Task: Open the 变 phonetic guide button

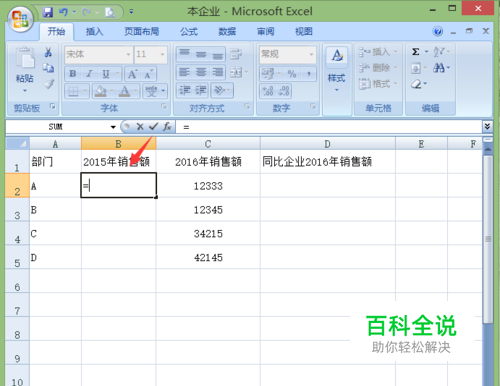Action: (x=152, y=91)
